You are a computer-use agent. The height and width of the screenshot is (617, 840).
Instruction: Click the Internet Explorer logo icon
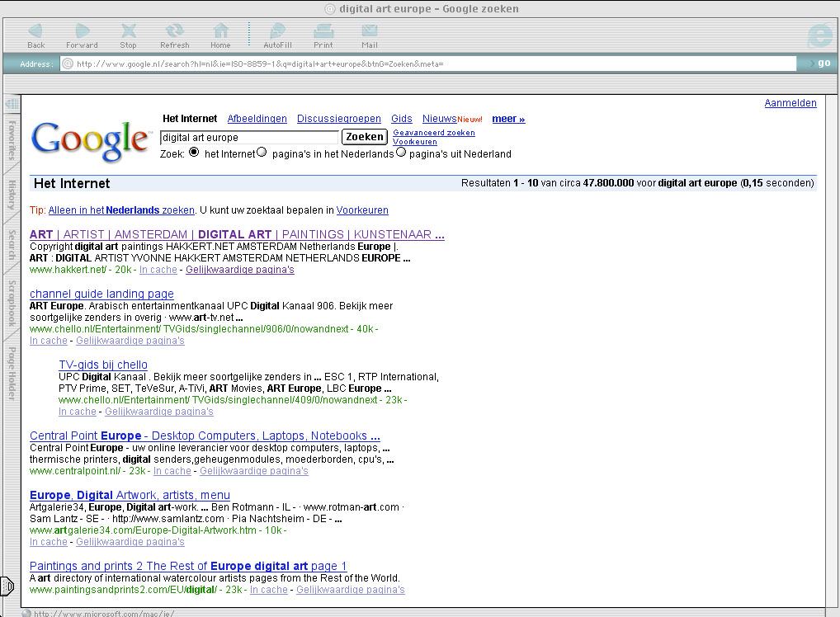tap(819, 35)
